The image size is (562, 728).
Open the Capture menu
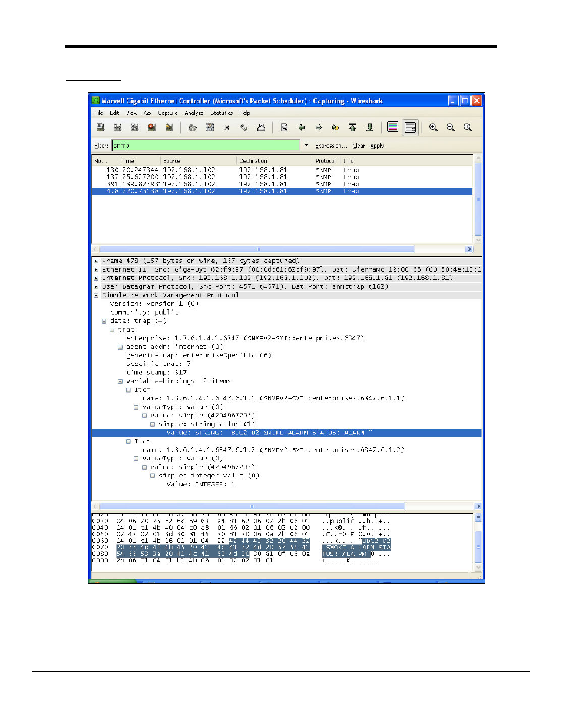tap(168, 113)
